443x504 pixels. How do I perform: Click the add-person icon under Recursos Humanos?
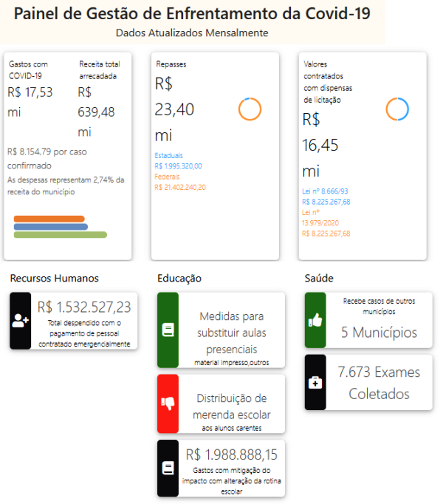20,321
